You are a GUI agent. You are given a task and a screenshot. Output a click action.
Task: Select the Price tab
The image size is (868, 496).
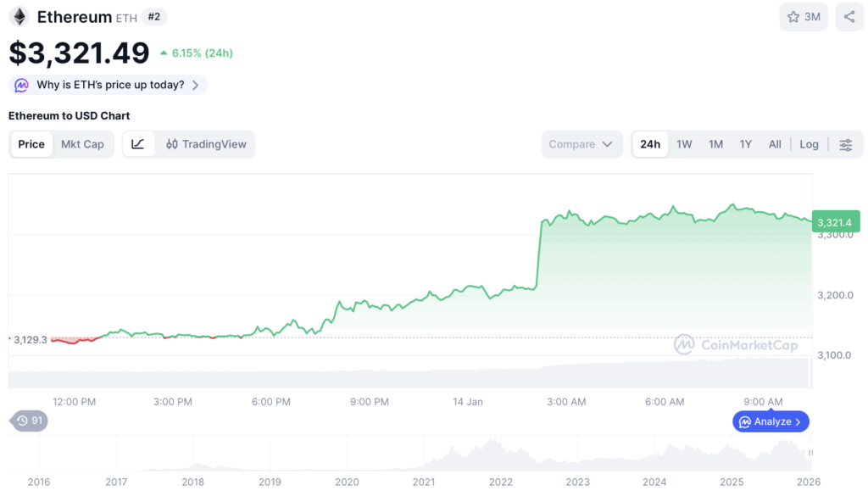[31, 144]
